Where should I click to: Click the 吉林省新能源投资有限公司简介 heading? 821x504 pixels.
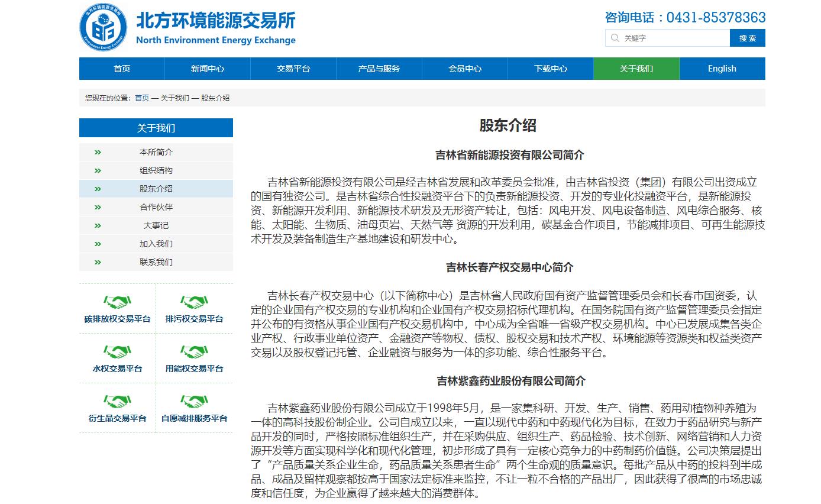[510, 155]
